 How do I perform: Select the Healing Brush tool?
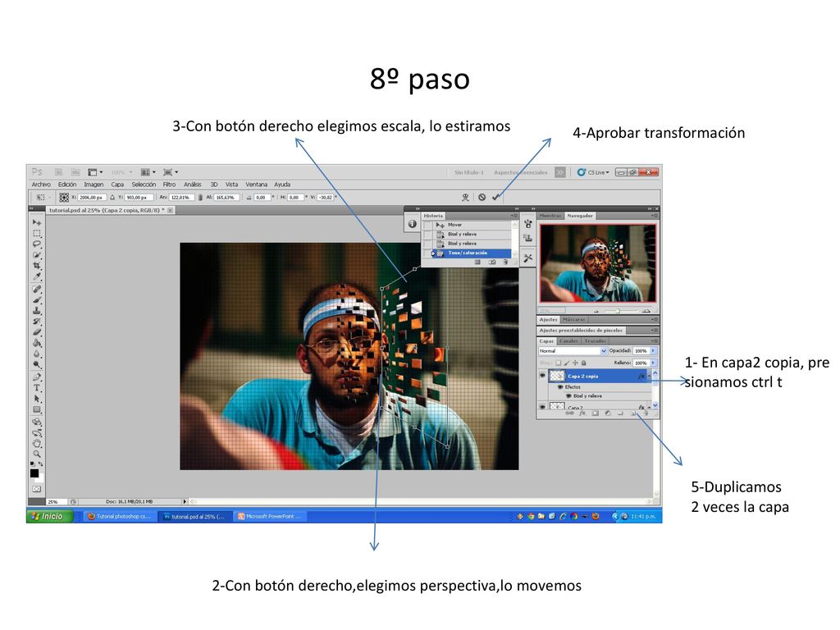[x=36, y=290]
